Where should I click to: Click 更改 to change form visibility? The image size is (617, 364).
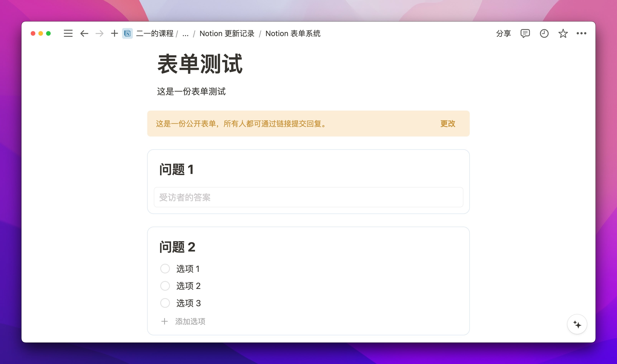(447, 124)
